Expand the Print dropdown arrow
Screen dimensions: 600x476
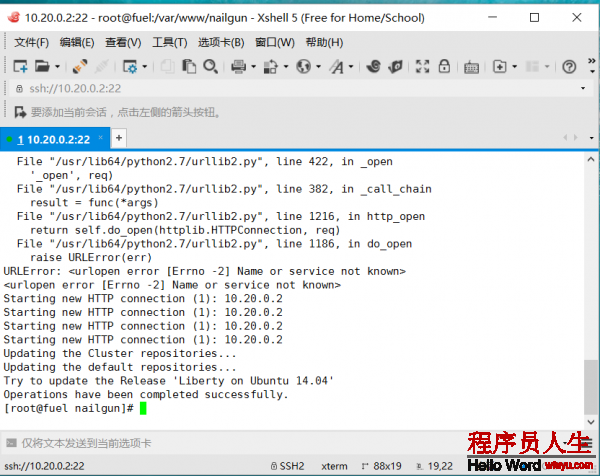[x=253, y=67]
